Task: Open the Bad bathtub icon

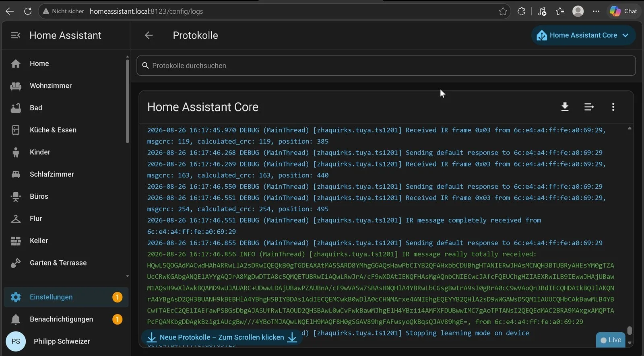Action: tap(16, 108)
